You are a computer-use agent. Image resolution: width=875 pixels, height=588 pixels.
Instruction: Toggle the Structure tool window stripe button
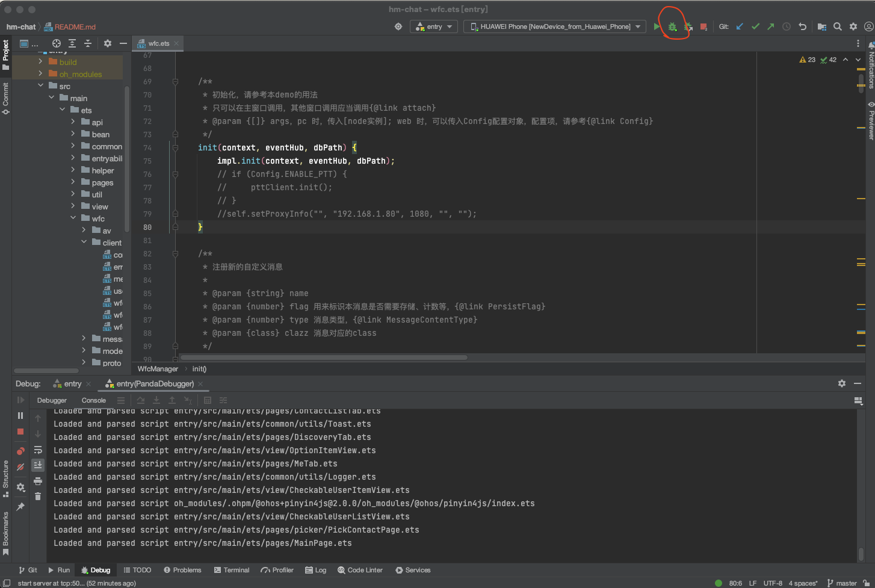click(5, 478)
